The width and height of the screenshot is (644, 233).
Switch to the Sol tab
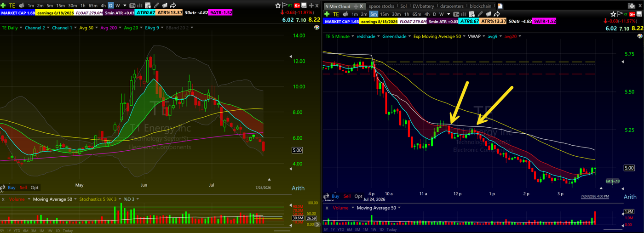[x=403, y=6]
